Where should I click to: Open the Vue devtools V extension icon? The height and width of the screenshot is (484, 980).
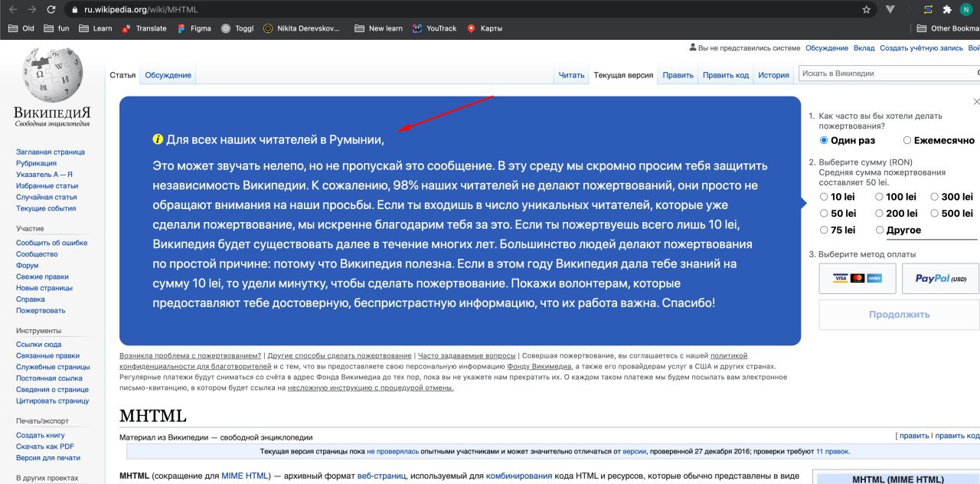(890, 10)
